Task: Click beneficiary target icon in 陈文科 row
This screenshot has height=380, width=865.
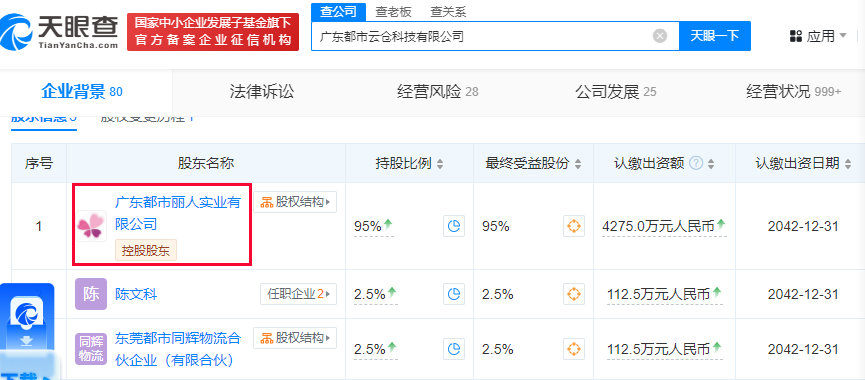Action: pos(574,294)
